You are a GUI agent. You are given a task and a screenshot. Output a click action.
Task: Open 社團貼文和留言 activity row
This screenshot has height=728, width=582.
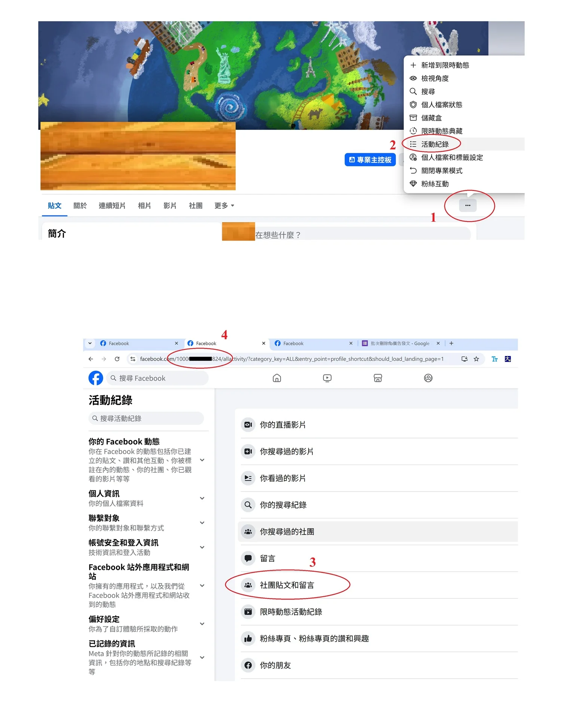pos(378,585)
